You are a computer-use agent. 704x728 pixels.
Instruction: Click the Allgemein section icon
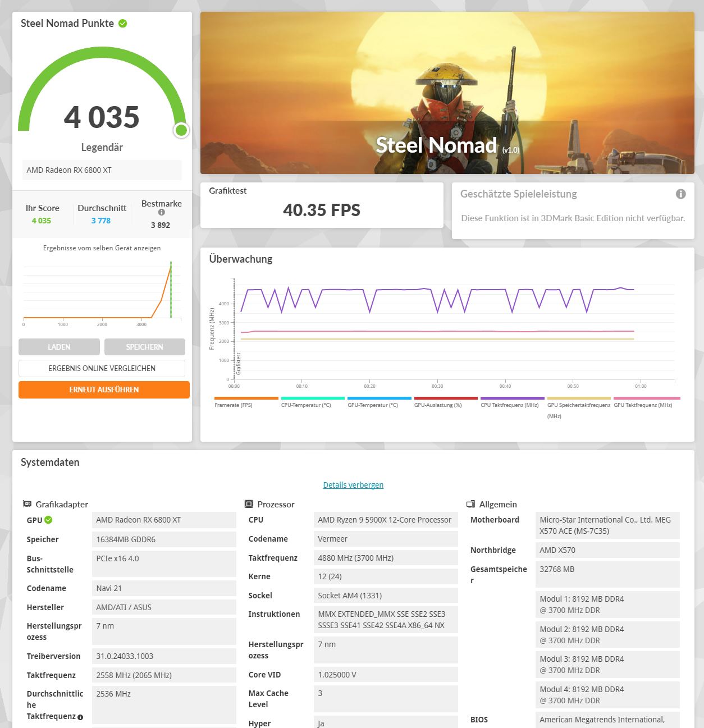[x=470, y=504]
